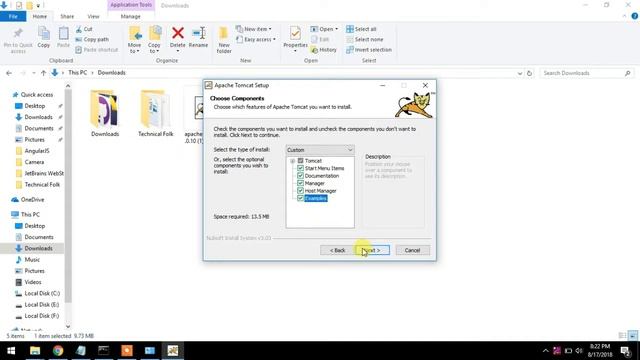The image size is (640, 360).
Task: Uncheck the Documentation component
Action: click(300, 176)
